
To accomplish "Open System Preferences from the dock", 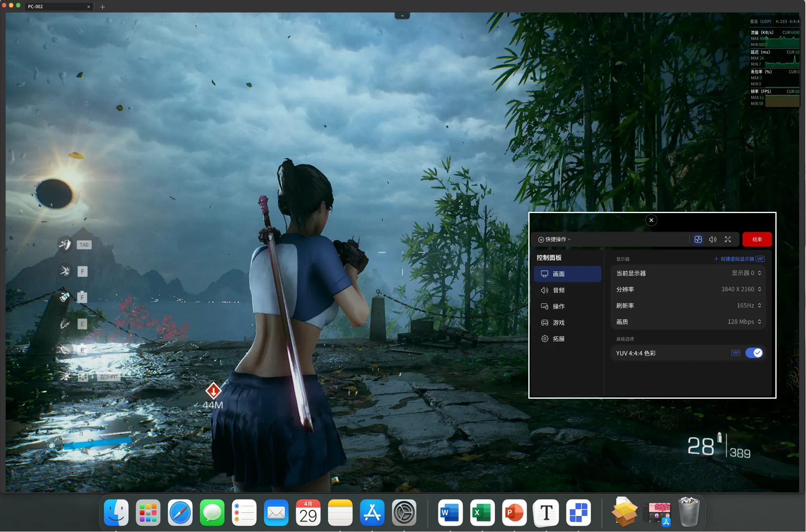I will tap(404, 513).
